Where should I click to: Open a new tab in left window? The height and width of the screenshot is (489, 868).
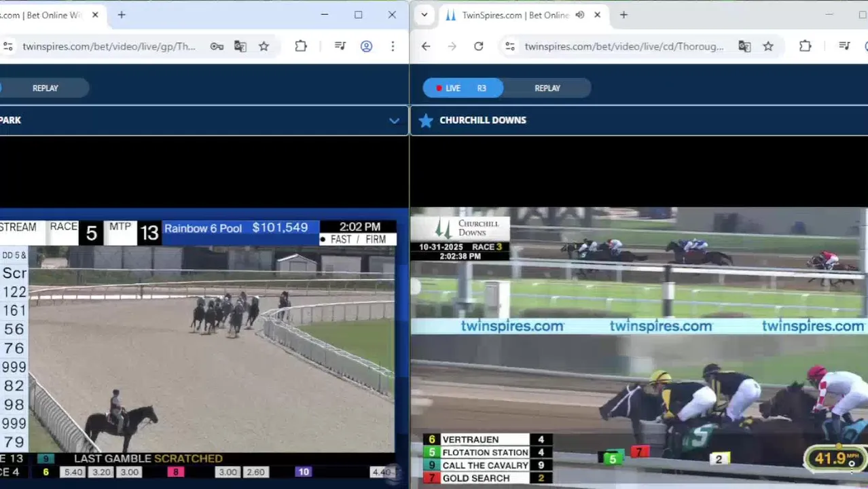pyautogui.click(x=122, y=14)
